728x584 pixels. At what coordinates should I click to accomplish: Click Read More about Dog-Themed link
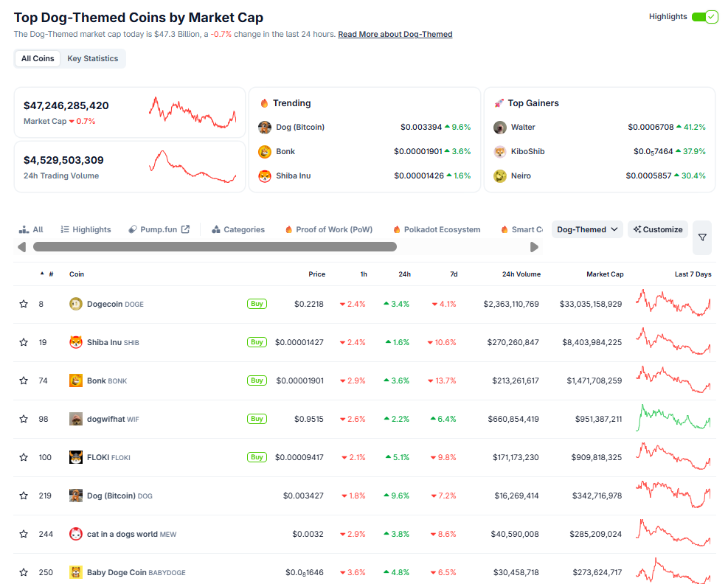click(x=395, y=35)
